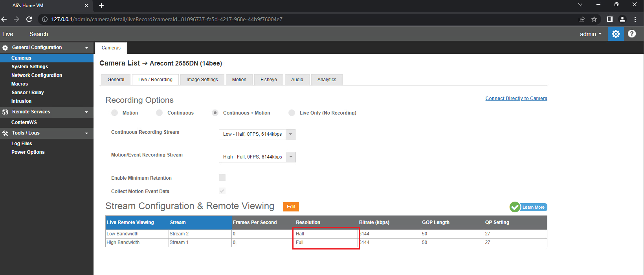Enable the Minimum Retention checkbox
The height and width of the screenshot is (275, 644).
[x=222, y=178]
